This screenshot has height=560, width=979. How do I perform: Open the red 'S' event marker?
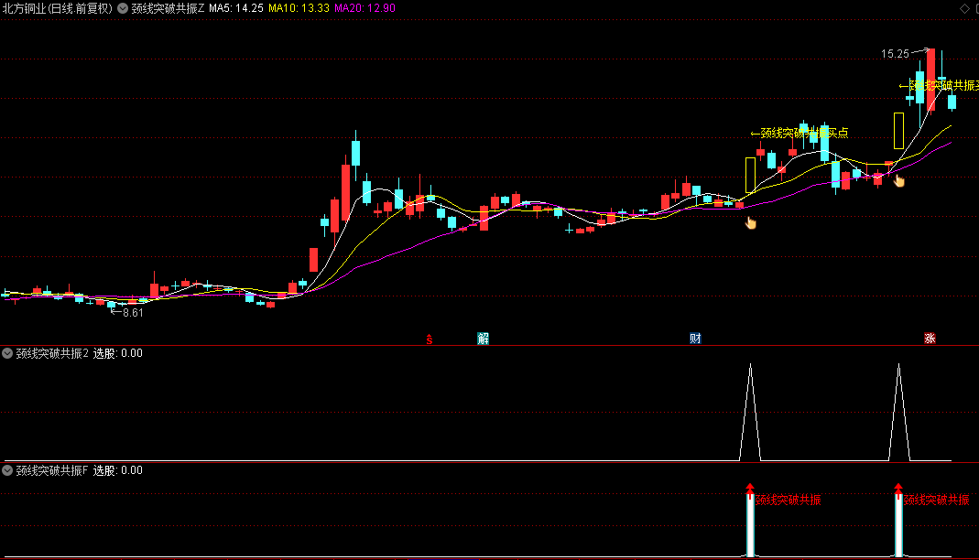[430, 339]
